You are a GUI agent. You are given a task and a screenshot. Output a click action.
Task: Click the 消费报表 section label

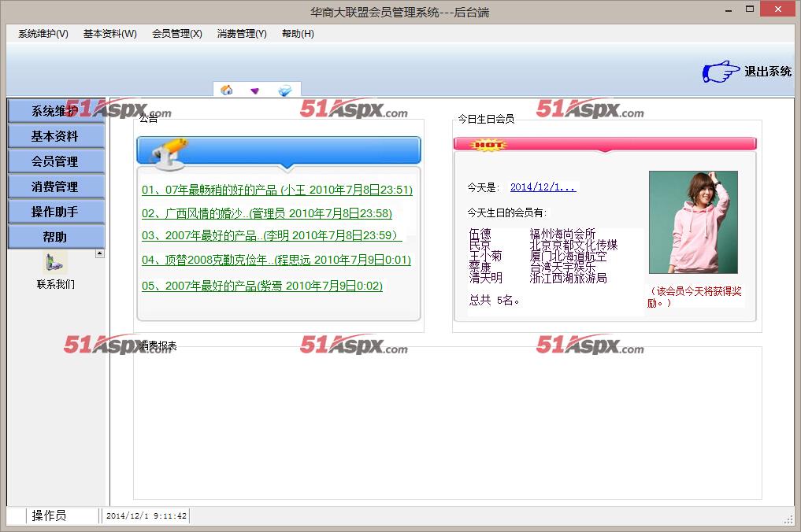coord(158,346)
